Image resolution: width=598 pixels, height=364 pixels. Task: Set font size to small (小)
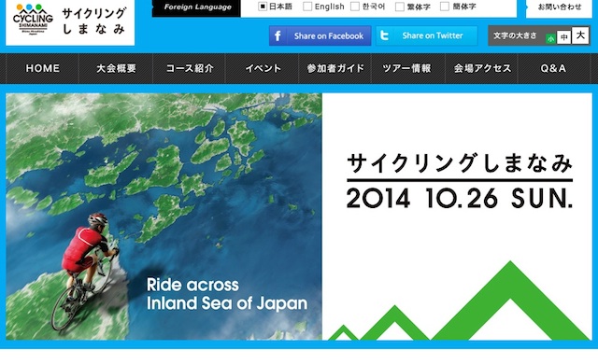[x=550, y=39]
